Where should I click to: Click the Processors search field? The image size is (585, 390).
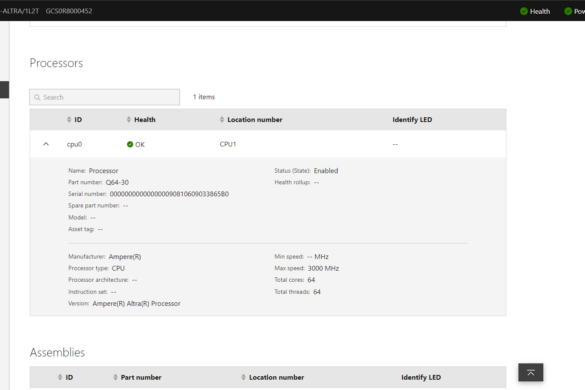click(x=104, y=97)
